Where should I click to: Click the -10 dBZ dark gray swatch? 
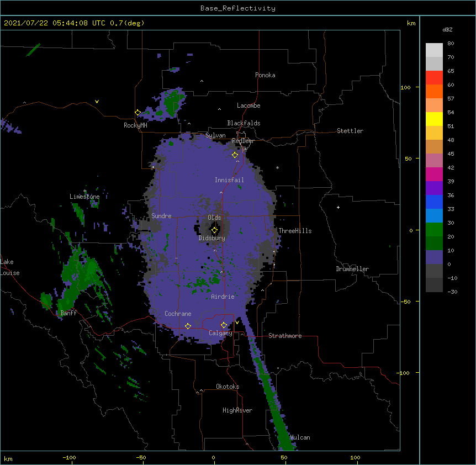(x=434, y=285)
